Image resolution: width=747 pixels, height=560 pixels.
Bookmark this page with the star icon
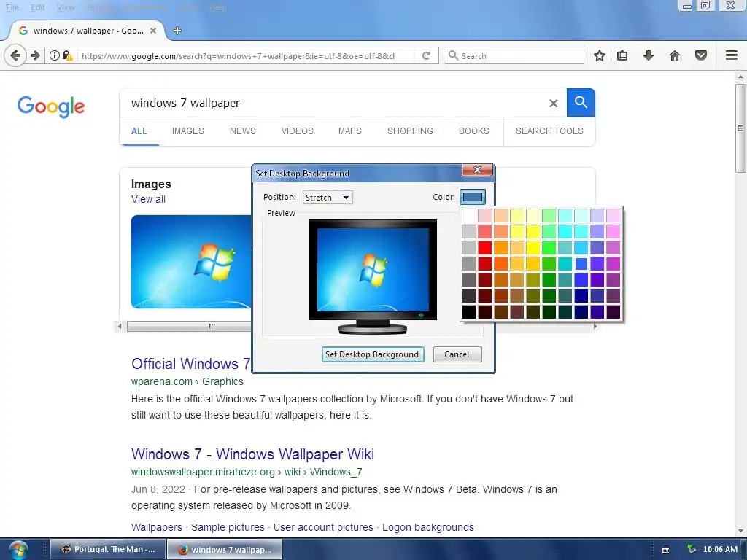point(600,55)
